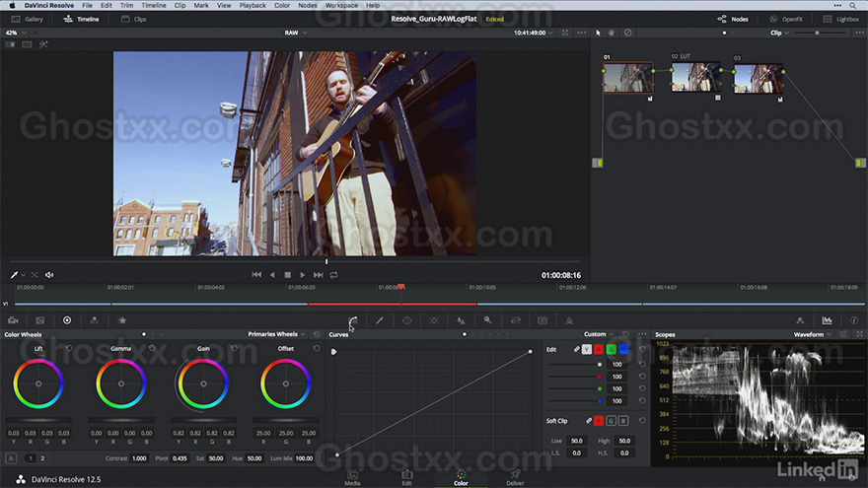Open the 3D stereoscopic palette icon
This screenshot has width=868, height=488.
(542, 320)
